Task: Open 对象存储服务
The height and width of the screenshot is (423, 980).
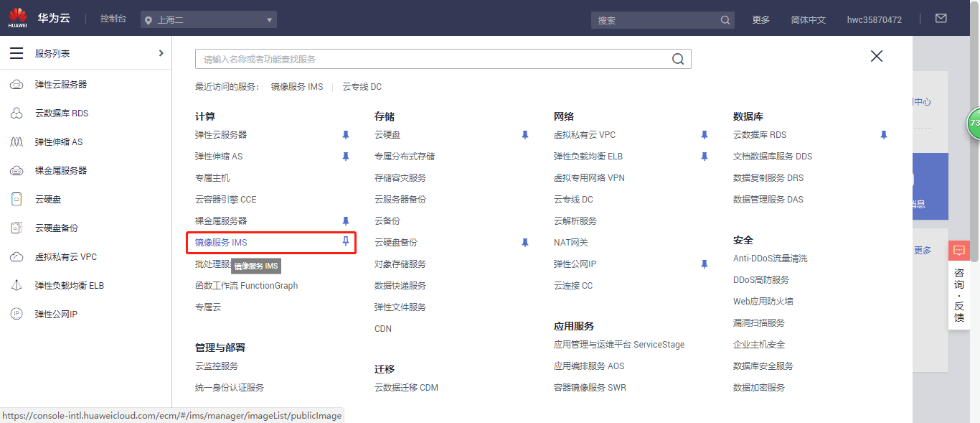Action: [x=400, y=264]
